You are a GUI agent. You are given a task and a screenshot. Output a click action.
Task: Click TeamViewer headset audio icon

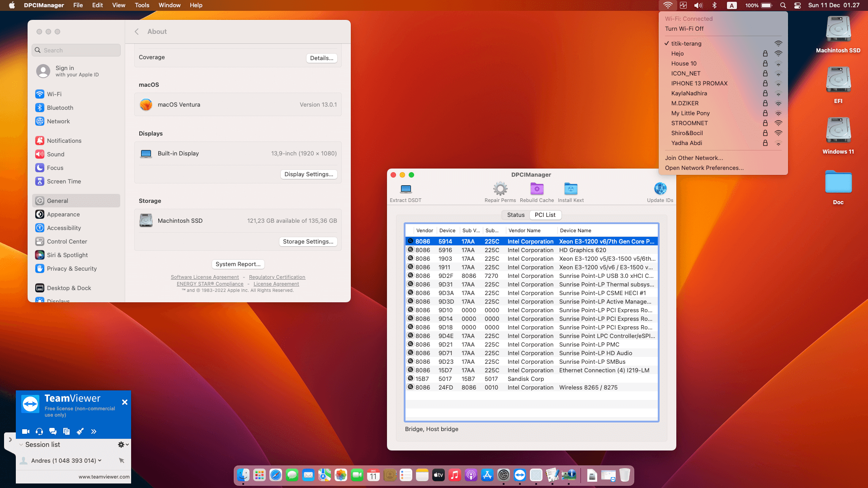pos(39,432)
